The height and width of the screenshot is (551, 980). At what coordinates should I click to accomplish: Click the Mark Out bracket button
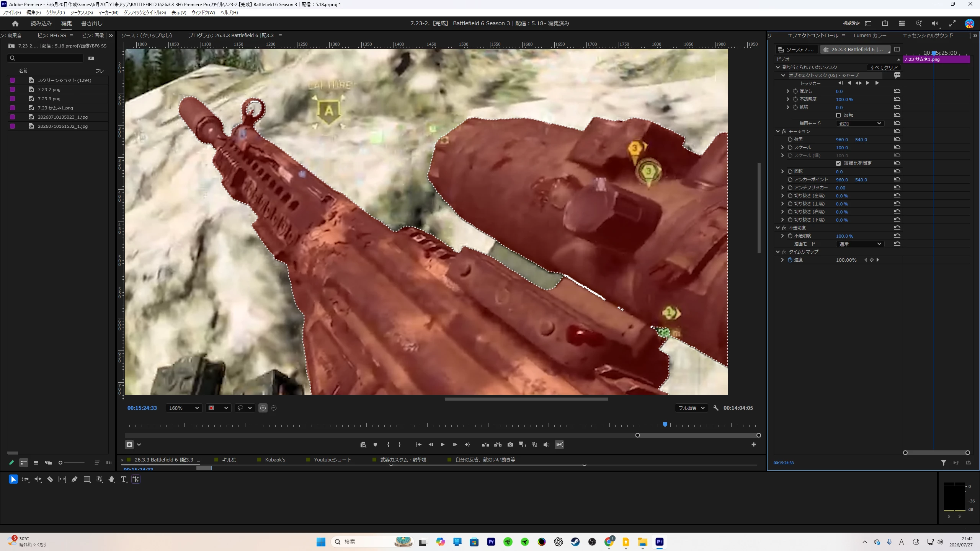point(399,445)
